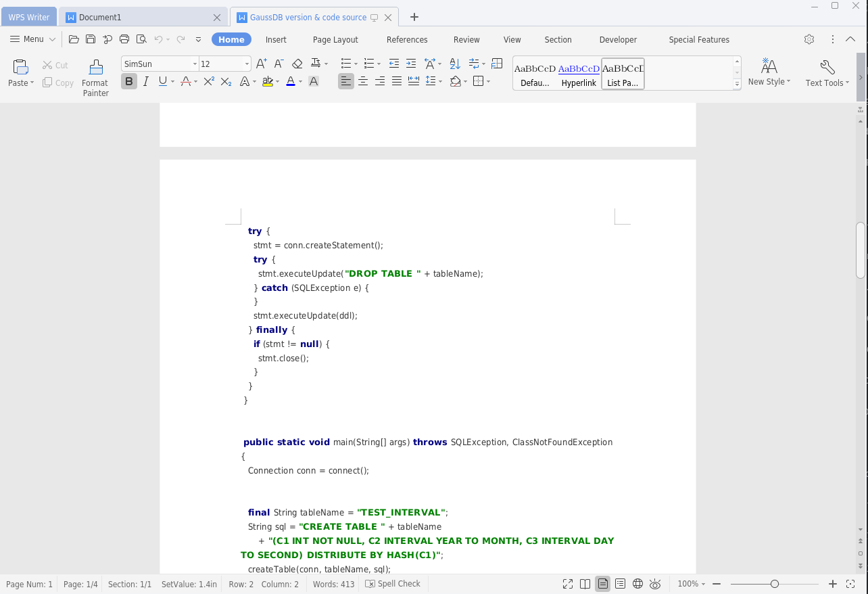Click the highlight color yellow swatch
Screen dimensions: 868x594
pos(268,81)
